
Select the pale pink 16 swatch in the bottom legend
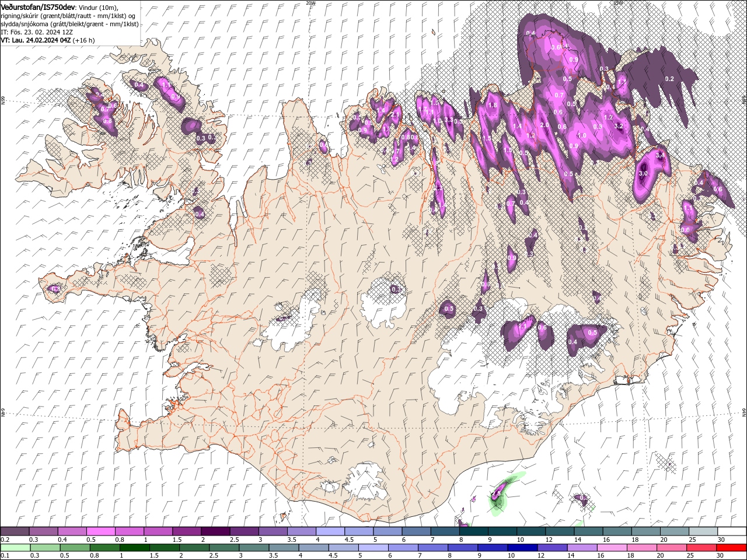pos(613,548)
